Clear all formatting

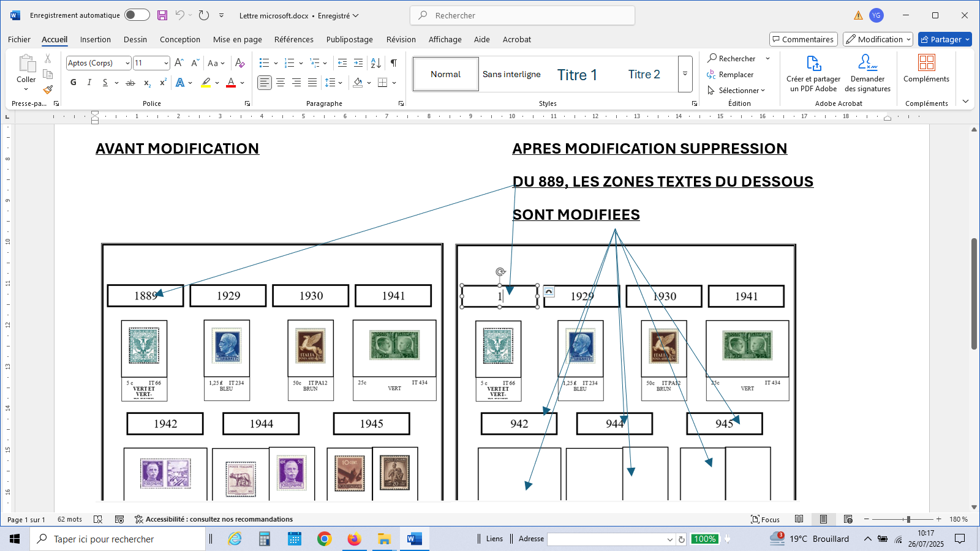[240, 62]
